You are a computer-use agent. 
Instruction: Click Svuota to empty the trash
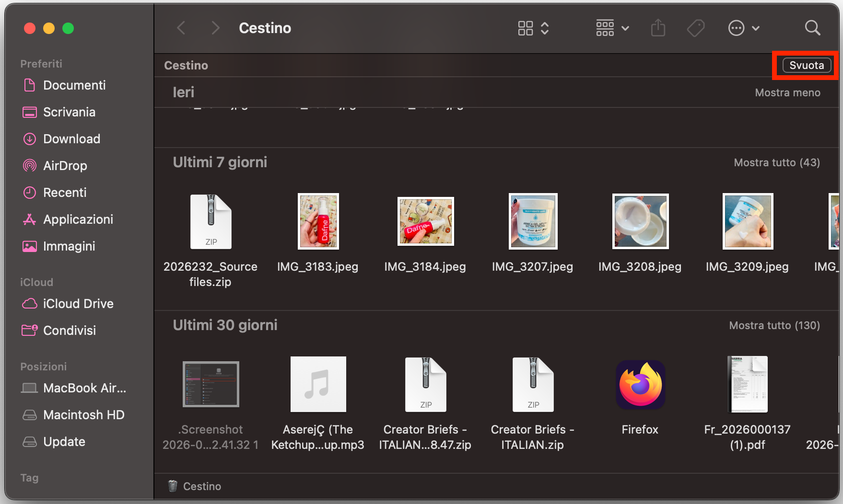click(805, 65)
